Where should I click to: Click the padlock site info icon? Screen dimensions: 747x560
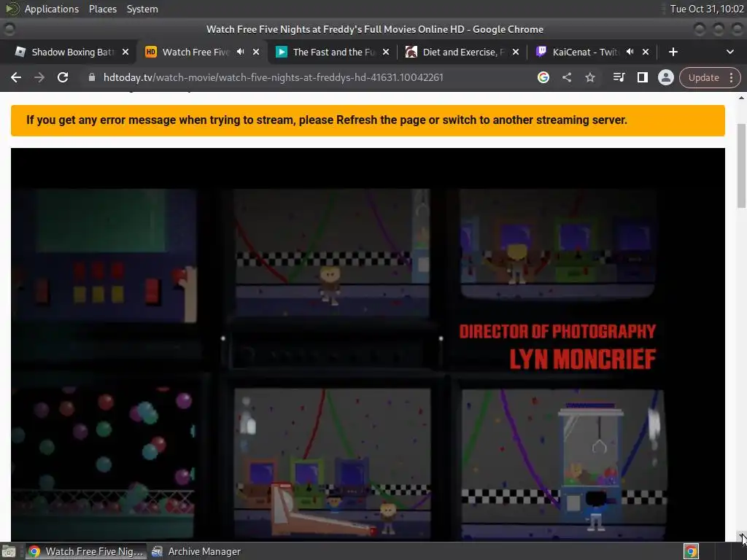tap(92, 77)
